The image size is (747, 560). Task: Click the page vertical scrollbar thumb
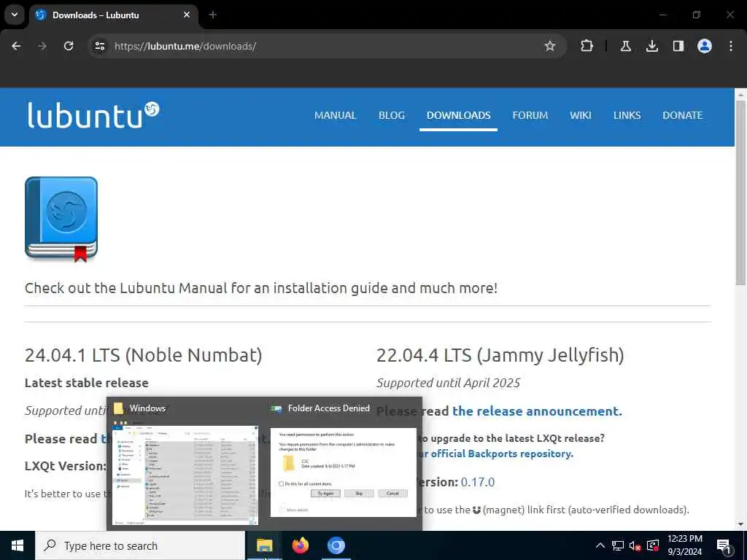click(x=740, y=192)
